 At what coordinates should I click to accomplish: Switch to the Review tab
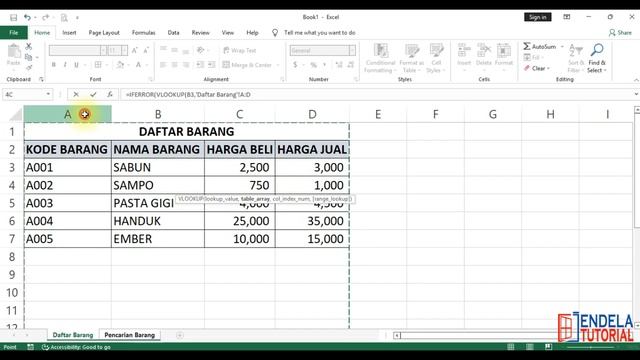[x=200, y=33]
